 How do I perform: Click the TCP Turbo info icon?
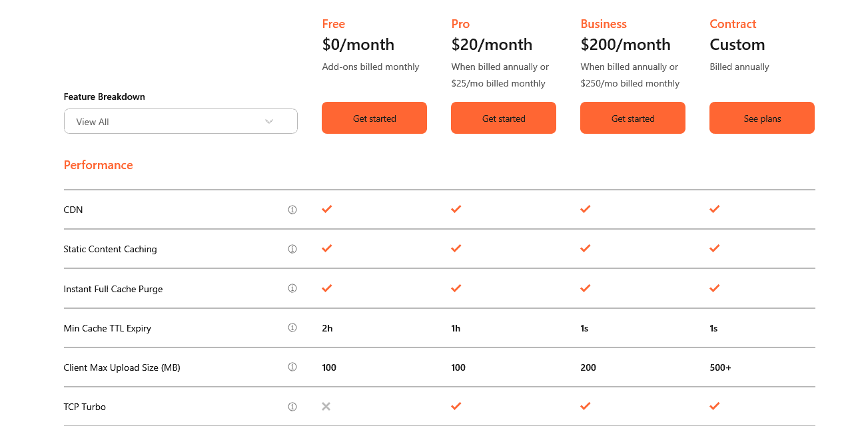(292, 406)
